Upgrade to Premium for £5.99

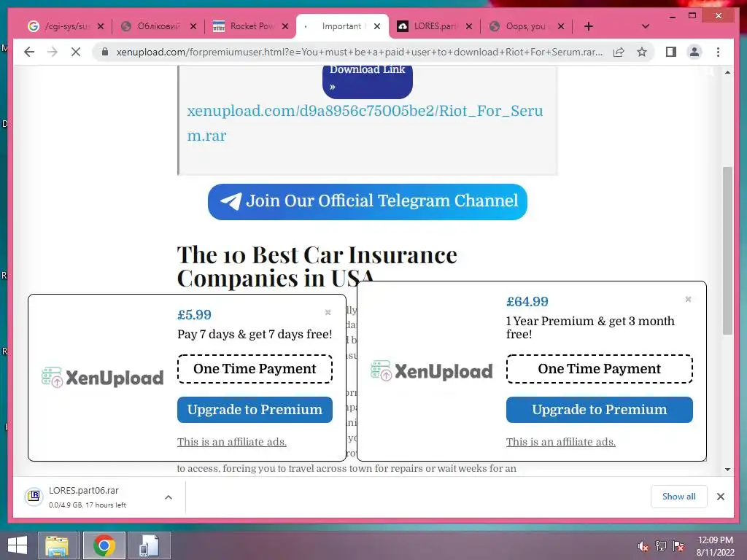255,410
